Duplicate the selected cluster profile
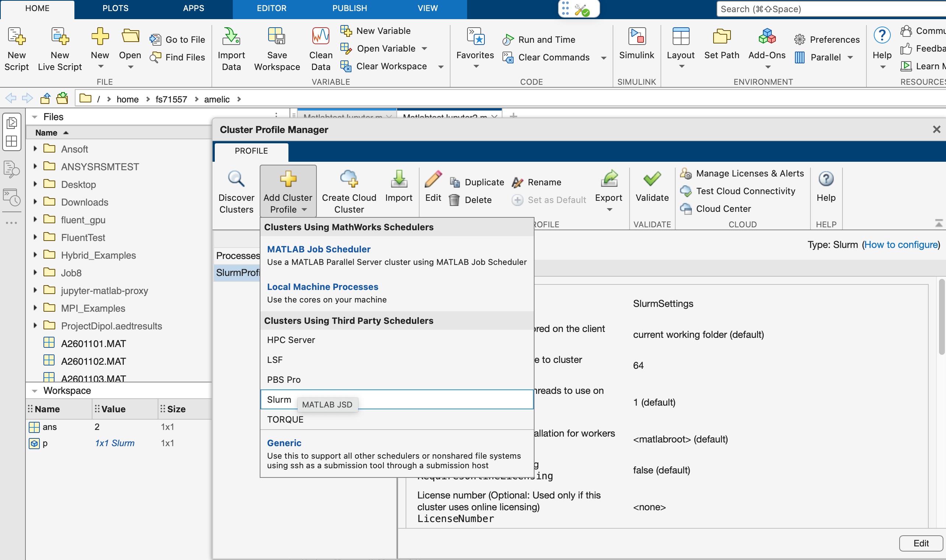The width and height of the screenshot is (946, 560). 477,182
